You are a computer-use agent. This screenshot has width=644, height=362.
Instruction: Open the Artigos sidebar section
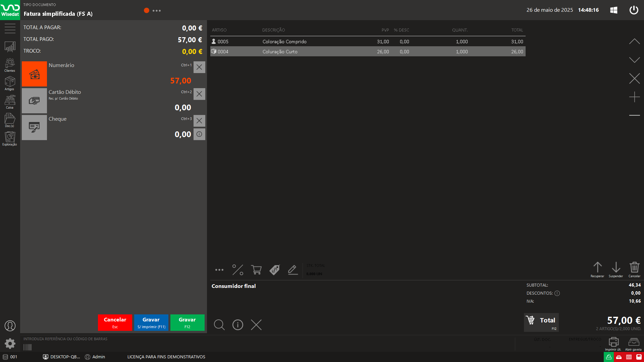click(x=10, y=83)
